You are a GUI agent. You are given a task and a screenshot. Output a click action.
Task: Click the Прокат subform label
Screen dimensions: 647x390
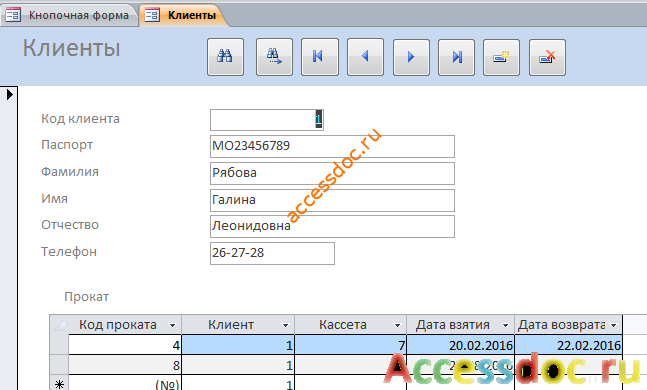point(87,297)
